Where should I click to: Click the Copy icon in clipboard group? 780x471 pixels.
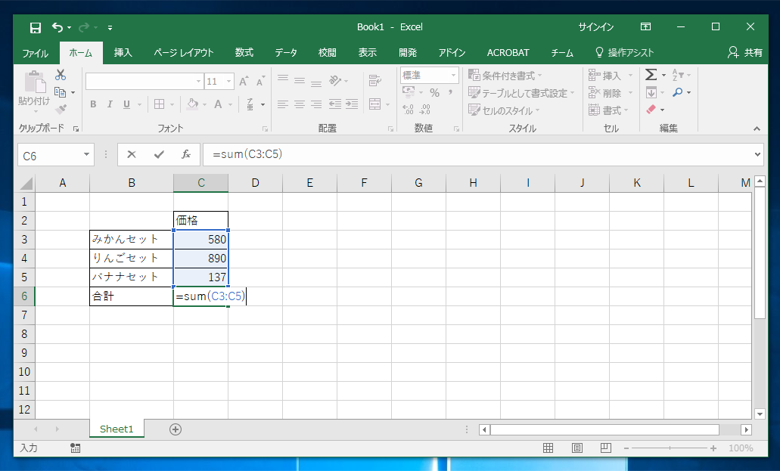60,92
